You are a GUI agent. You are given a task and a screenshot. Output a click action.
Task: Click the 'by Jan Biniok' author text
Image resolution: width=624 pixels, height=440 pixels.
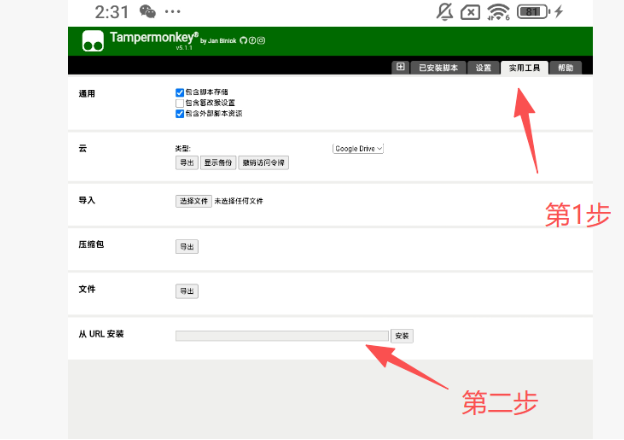pyautogui.click(x=218, y=41)
